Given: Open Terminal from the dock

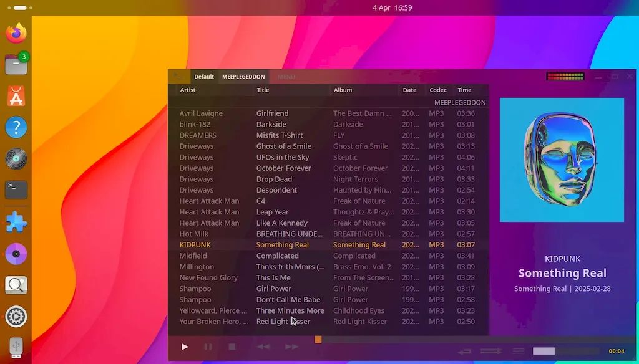Looking at the screenshot, I should click(x=16, y=189).
